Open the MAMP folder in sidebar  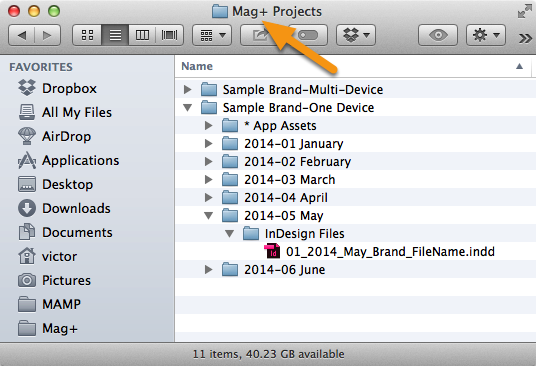pos(50,304)
